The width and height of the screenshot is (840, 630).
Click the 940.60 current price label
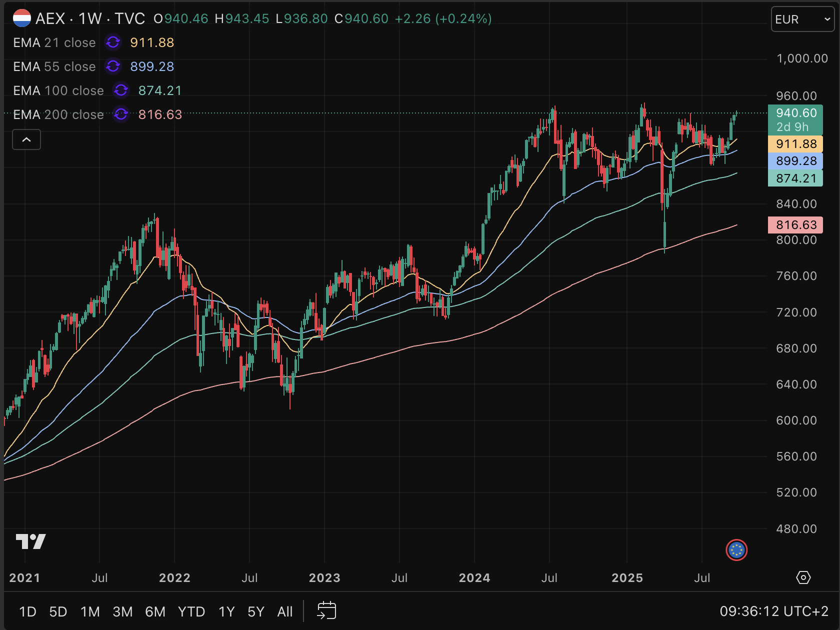(x=795, y=113)
